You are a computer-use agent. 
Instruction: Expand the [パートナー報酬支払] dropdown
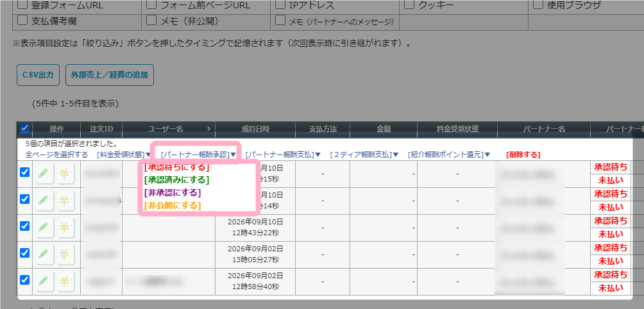(x=283, y=154)
